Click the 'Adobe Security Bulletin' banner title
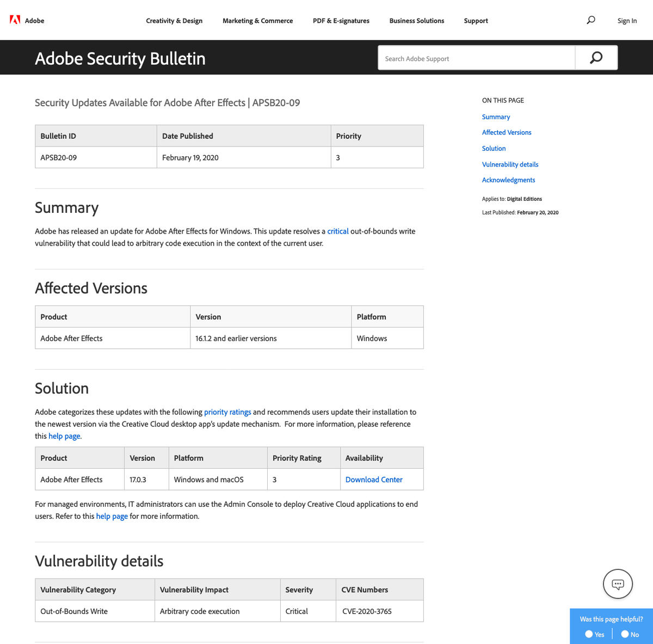The width and height of the screenshot is (653, 644). tap(120, 58)
